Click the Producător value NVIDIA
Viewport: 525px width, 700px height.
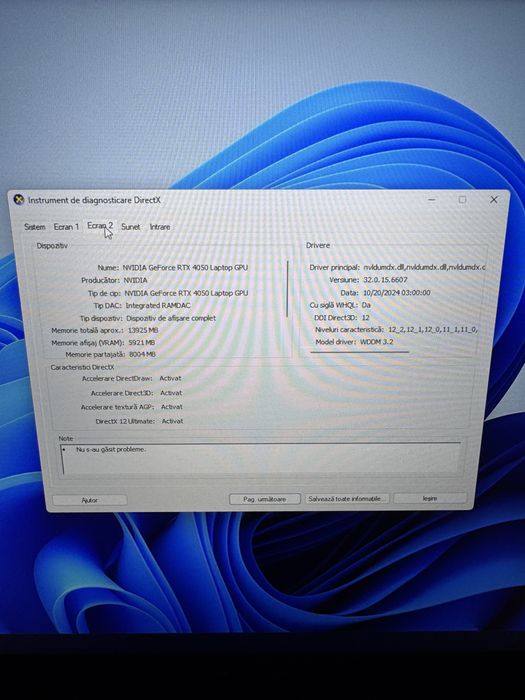coord(135,280)
